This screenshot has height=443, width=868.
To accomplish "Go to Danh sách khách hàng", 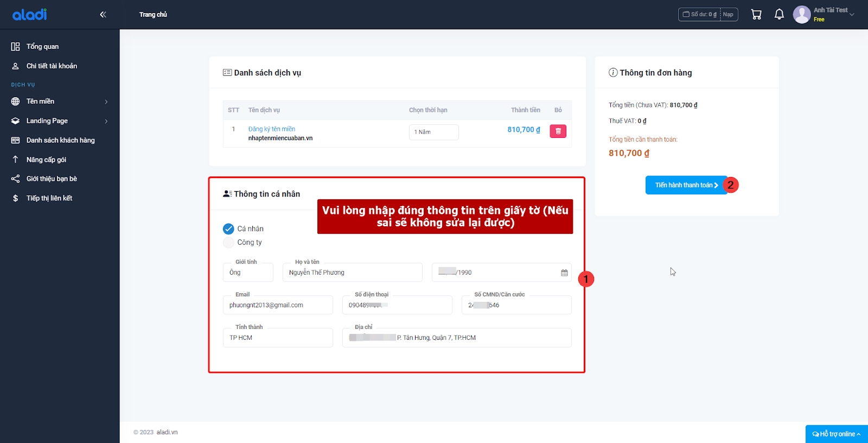I will [x=60, y=140].
